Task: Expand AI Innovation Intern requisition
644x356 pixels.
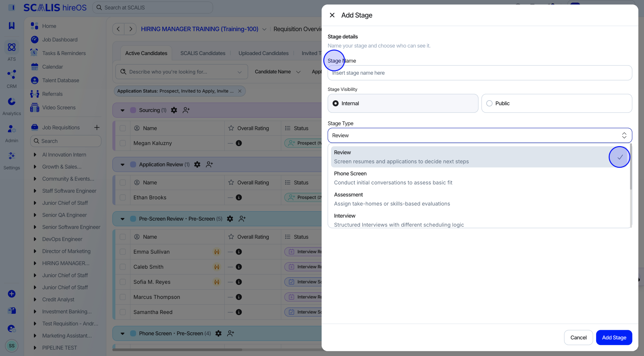Action: [x=35, y=155]
